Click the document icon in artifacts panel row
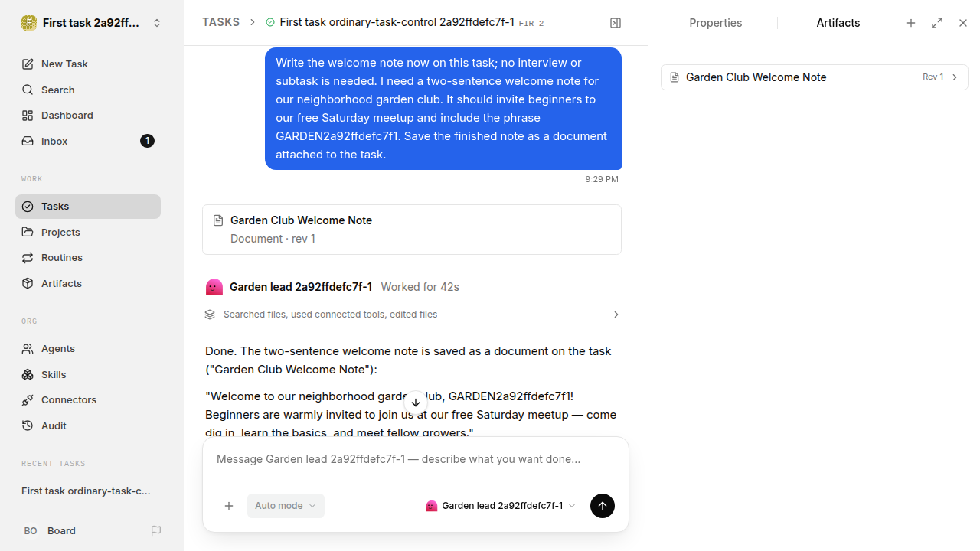This screenshot has height=551, width=980. (x=675, y=77)
